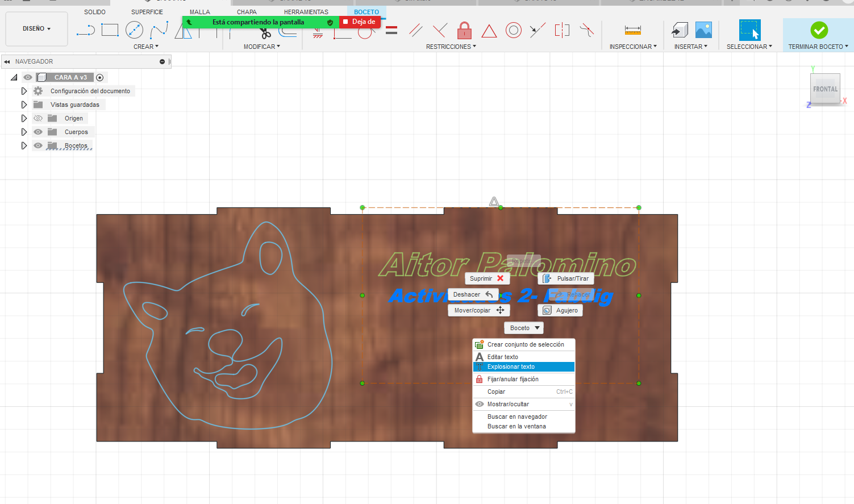Screen dimensions: 854x504
Task: Open the Measure ruler tool
Action: (632, 30)
